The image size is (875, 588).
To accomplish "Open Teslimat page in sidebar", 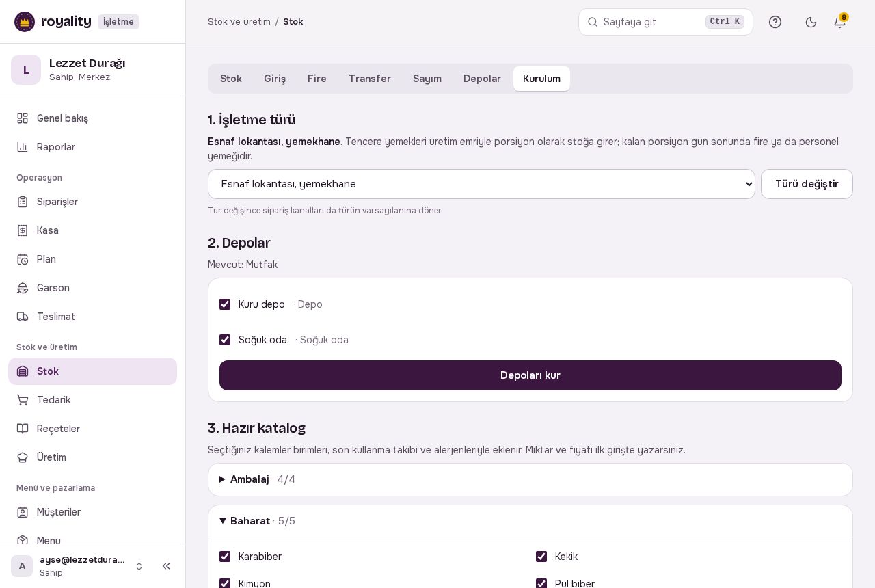I will [92, 317].
